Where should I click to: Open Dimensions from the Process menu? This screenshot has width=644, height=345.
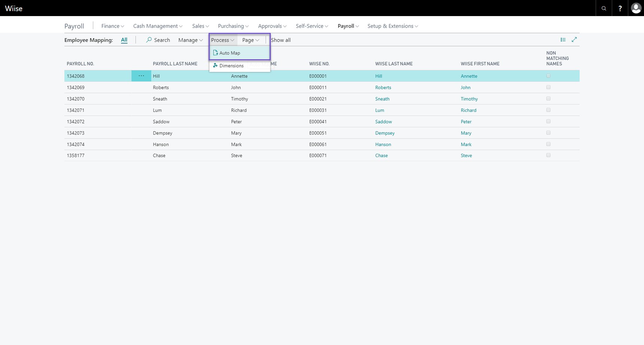click(x=231, y=65)
